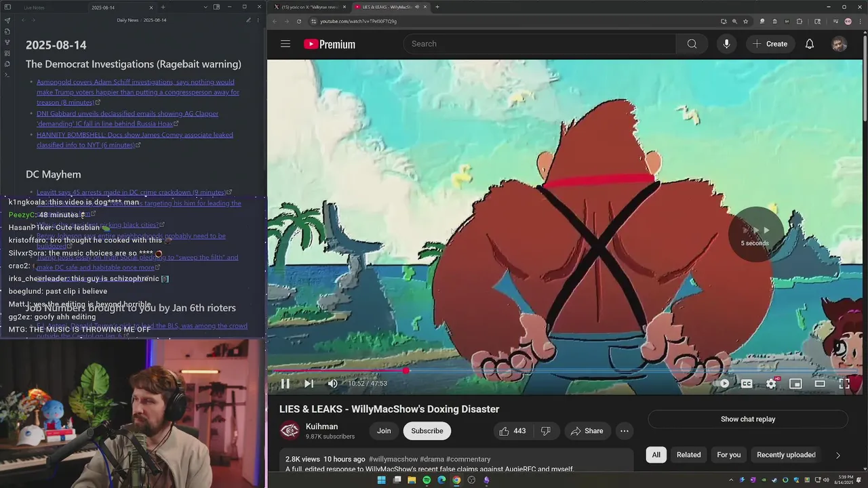Toggle the autoplay switch in the player
The height and width of the screenshot is (488, 868).
[x=723, y=384]
